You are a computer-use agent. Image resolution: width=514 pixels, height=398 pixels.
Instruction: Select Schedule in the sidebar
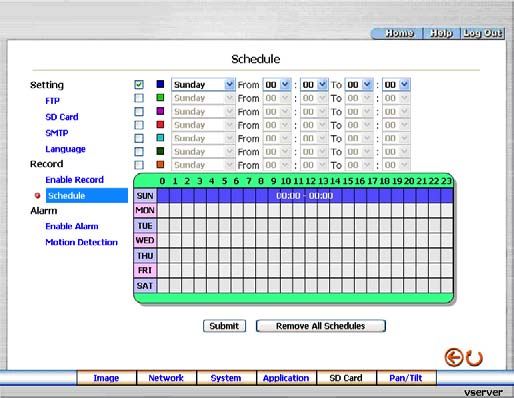pos(87,196)
